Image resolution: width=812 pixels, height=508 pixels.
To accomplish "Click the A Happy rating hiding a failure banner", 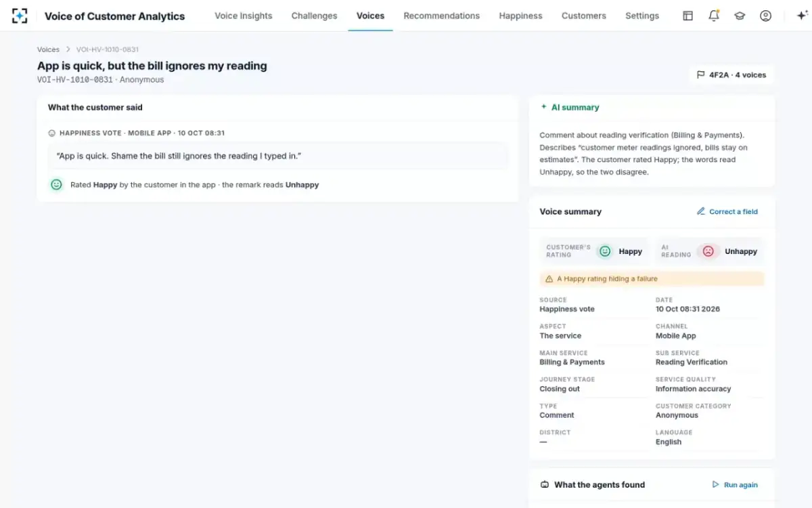I will point(652,279).
